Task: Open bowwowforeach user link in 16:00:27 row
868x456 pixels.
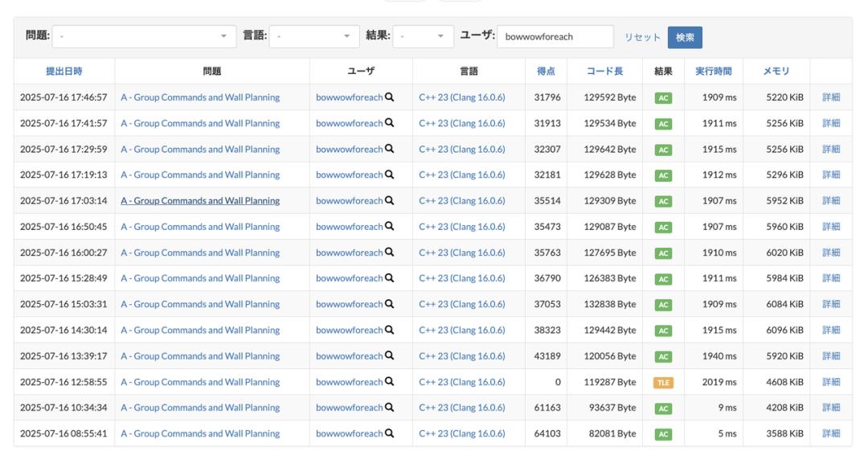Action: (x=350, y=252)
